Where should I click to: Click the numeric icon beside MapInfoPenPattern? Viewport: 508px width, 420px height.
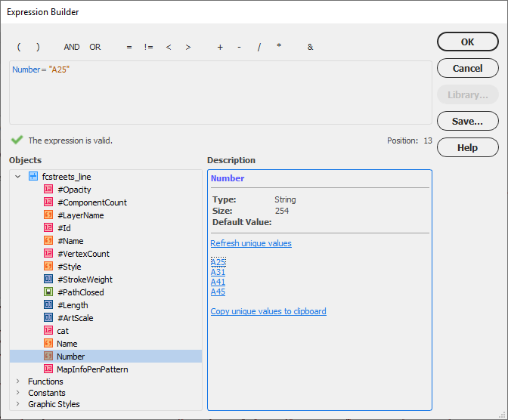tap(48, 369)
